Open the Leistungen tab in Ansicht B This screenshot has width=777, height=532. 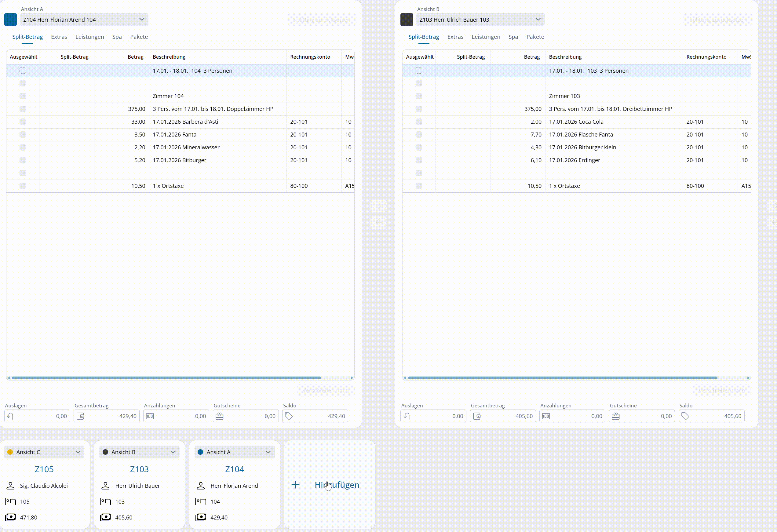tap(486, 37)
